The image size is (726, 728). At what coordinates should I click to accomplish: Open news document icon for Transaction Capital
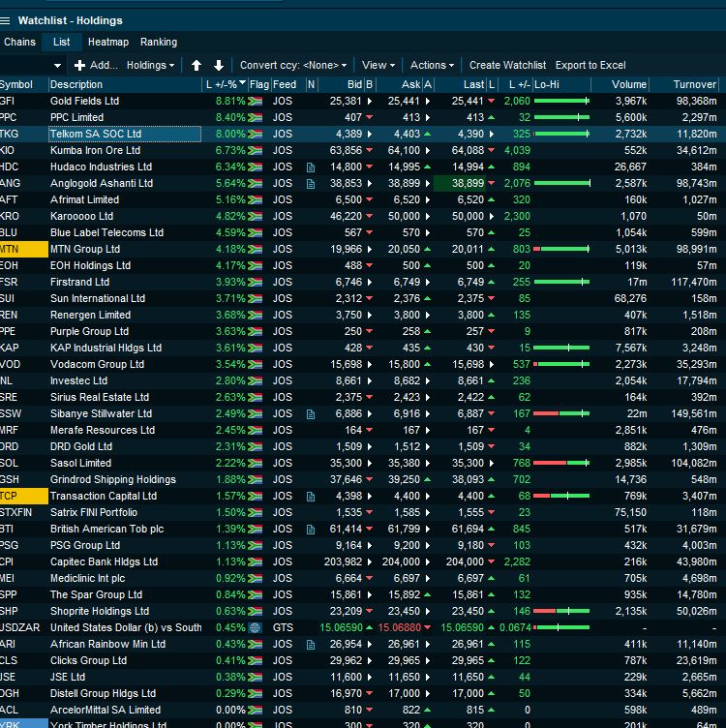pos(311,497)
